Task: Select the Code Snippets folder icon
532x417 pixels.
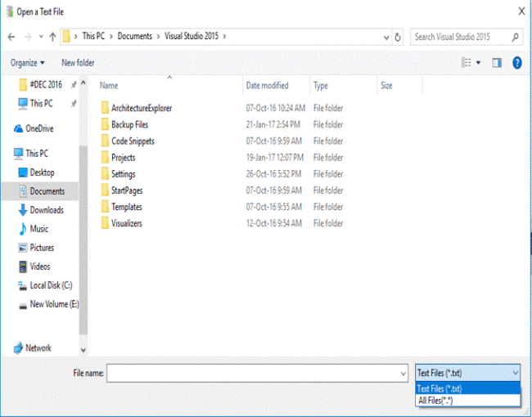Action: coord(105,141)
